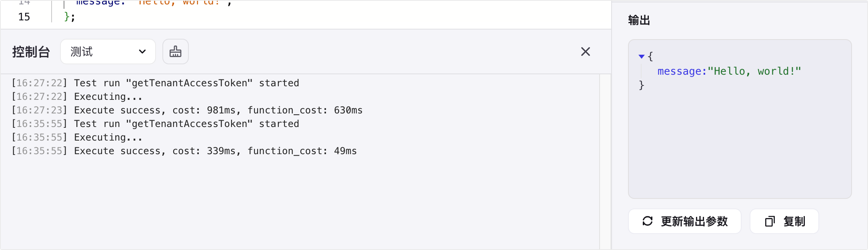
Task: Click the 控制台 title label
Action: (x=31, y=52)
